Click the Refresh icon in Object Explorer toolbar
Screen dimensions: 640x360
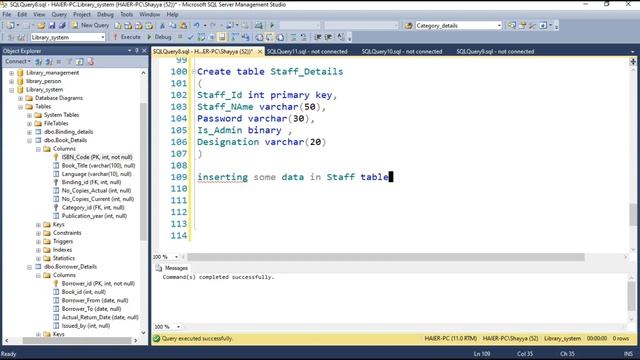(80, 62)
